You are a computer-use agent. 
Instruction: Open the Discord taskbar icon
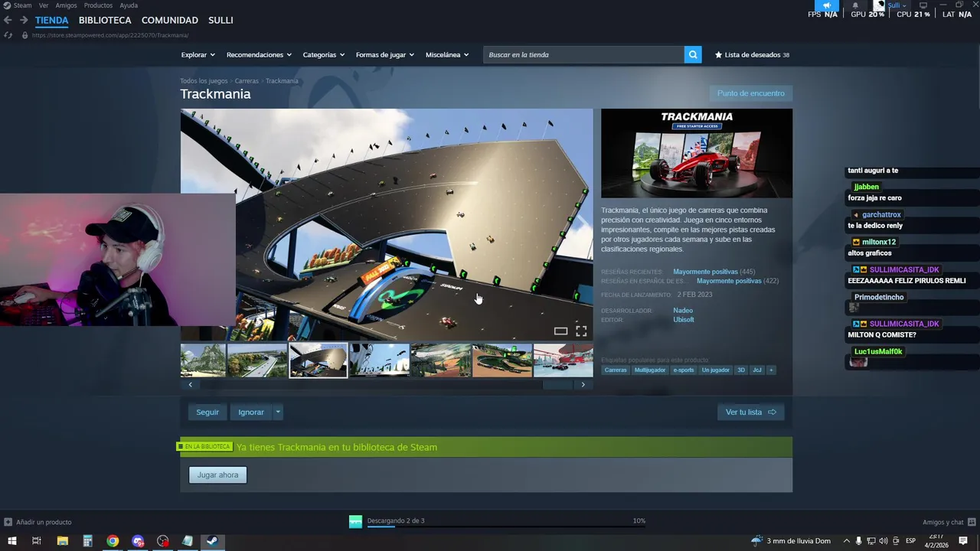(x=138, y=541)
